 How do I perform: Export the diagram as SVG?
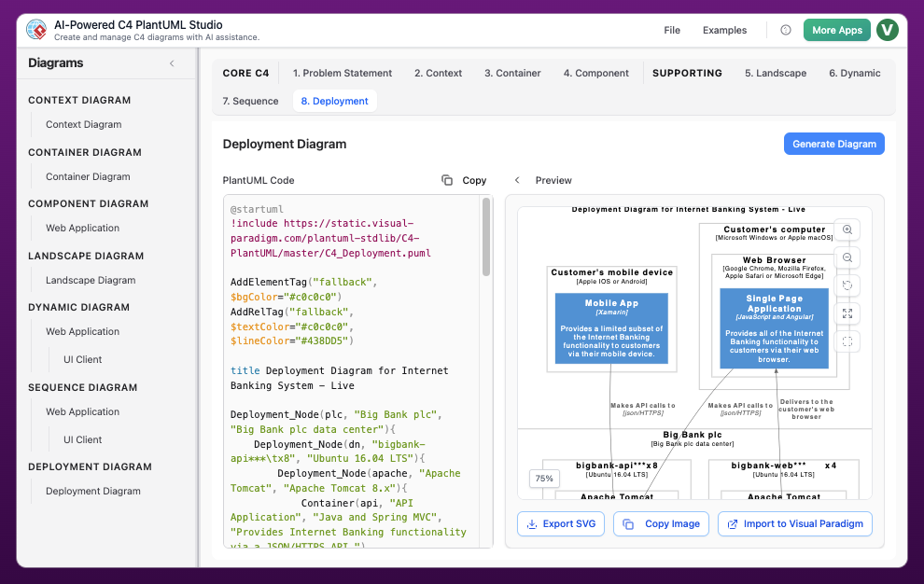pos(561,523)
